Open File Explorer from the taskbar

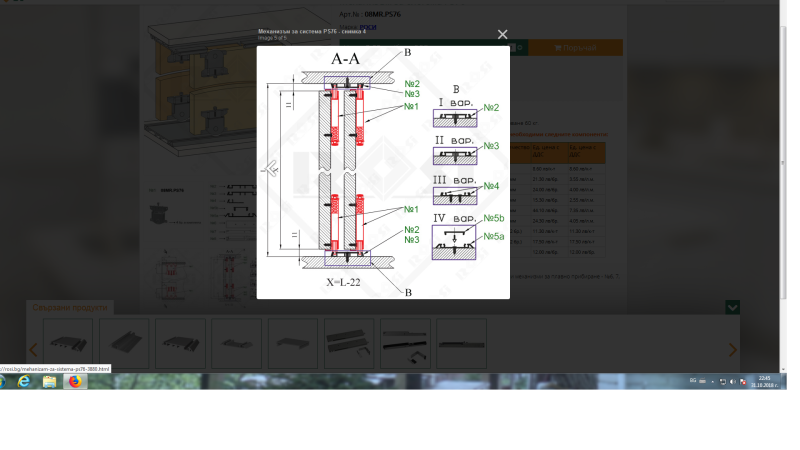[x=49, y=382]
